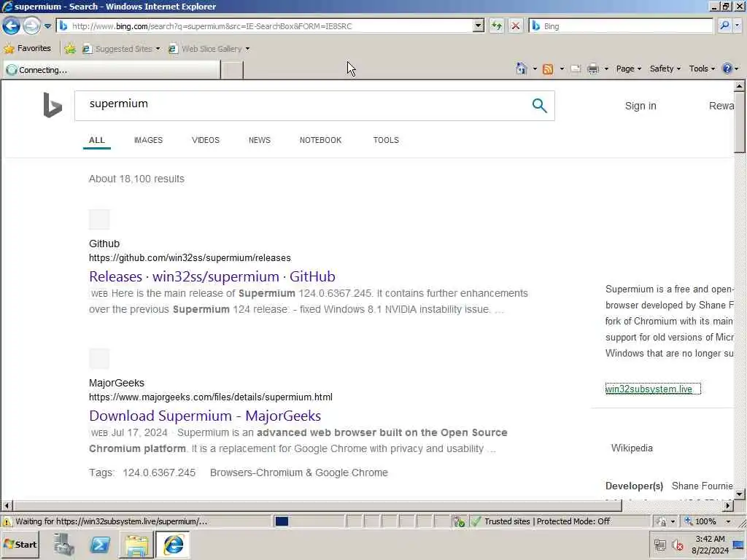Open the Print options dropdown arrow
This screenshot has width=747, height=560.
[606, 69]
